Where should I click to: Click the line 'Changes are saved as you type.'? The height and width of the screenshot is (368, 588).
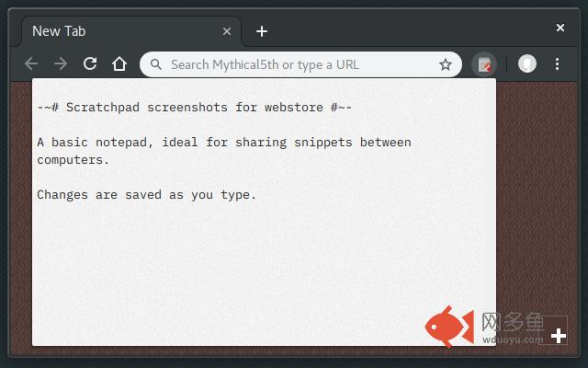click(x=147, y=195)
